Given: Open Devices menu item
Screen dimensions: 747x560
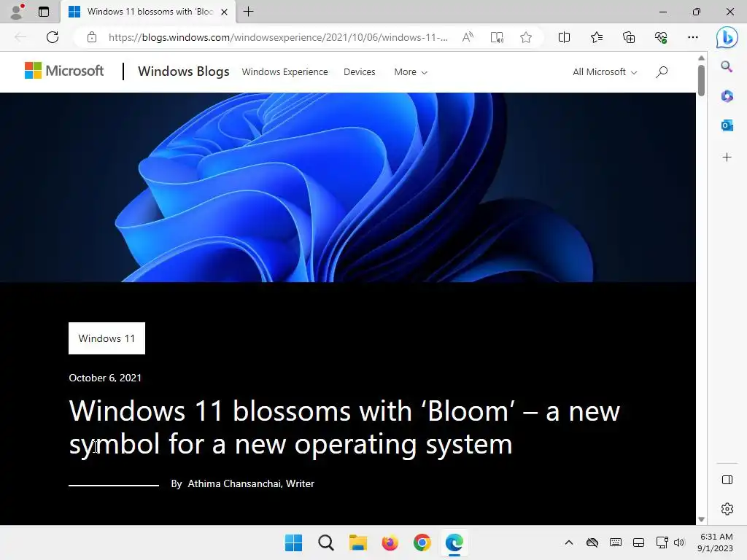Looking at the screenshot, I should pyautogui.click(x=359, y=72).
